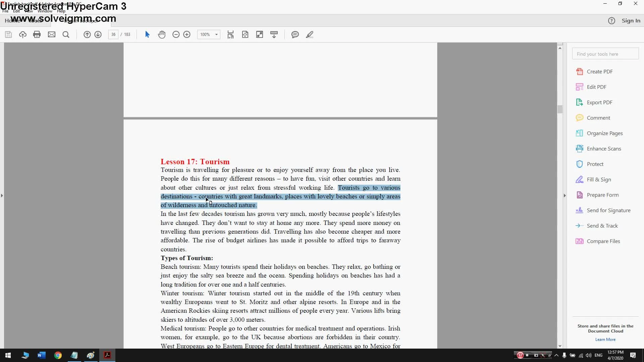This screenshot has width=644, height=362.
Task: Click the help question mark icon
Action: 611,21
